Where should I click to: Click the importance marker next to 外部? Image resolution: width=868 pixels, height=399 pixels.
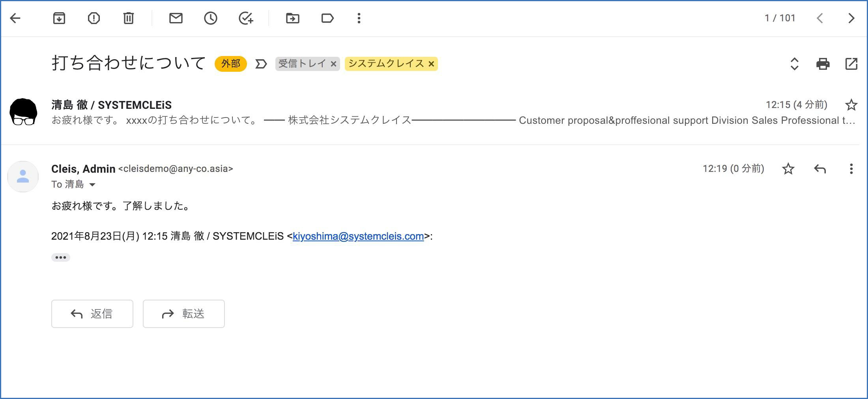(x=261, y=64)
